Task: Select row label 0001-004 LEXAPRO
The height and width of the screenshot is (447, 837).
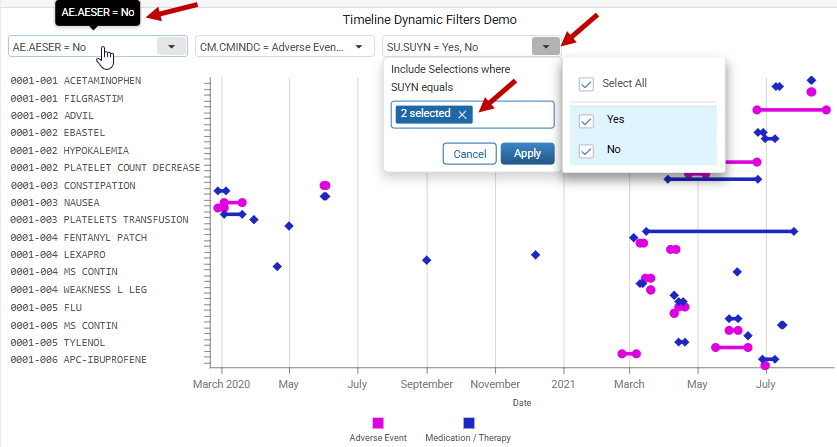Action: [58, 254]
